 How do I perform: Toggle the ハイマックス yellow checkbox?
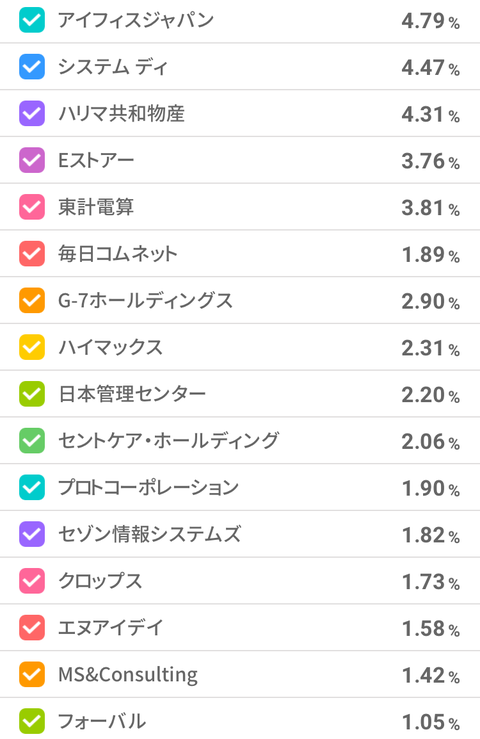click(32, 347)
